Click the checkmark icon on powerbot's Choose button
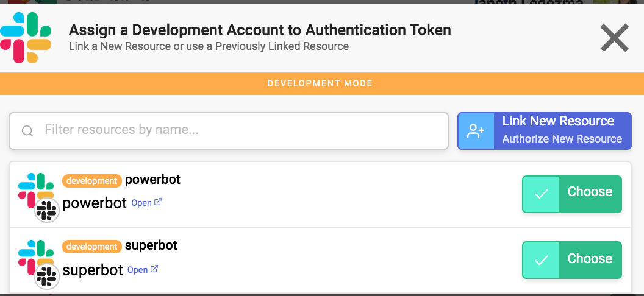644x296 pixels. click(x=541, y=194)
